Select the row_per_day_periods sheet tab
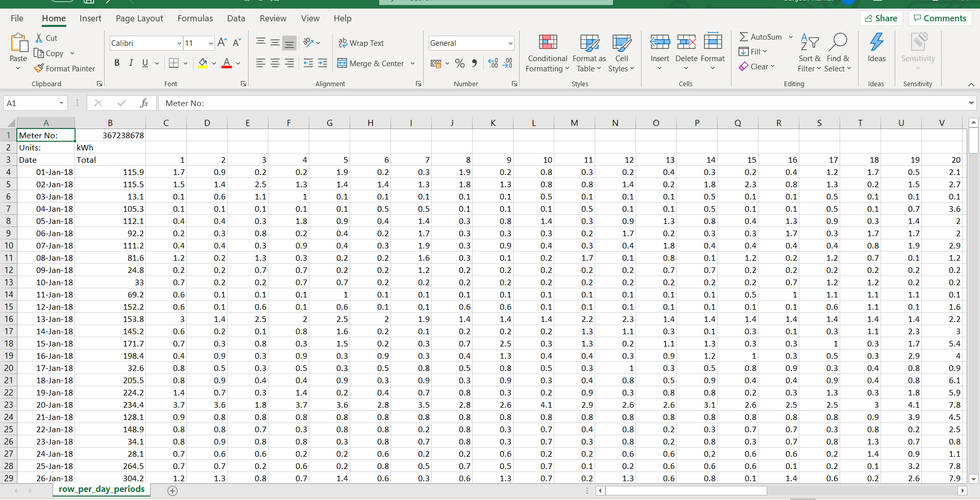The width and height of the screenshot is (980, 500). click(x=101, y=489)
